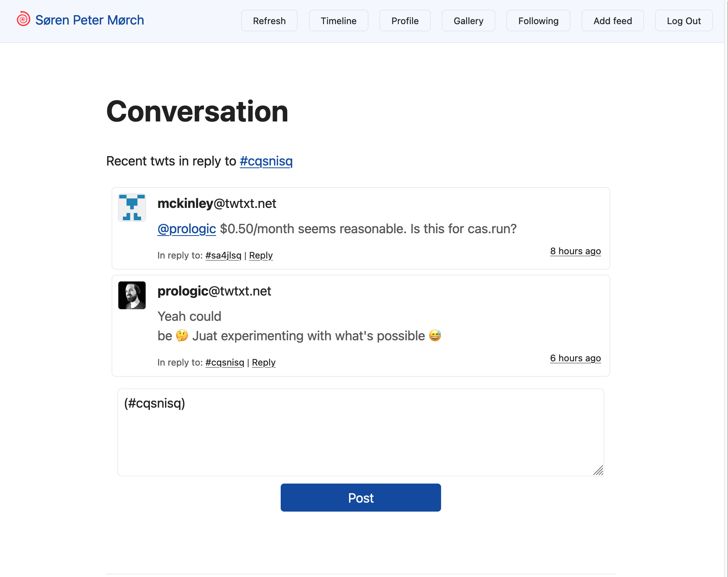The width and height of the screenshot is (728, 577).
Task: View the Following list
Action: pyautogui.click(x=538, y=21)
